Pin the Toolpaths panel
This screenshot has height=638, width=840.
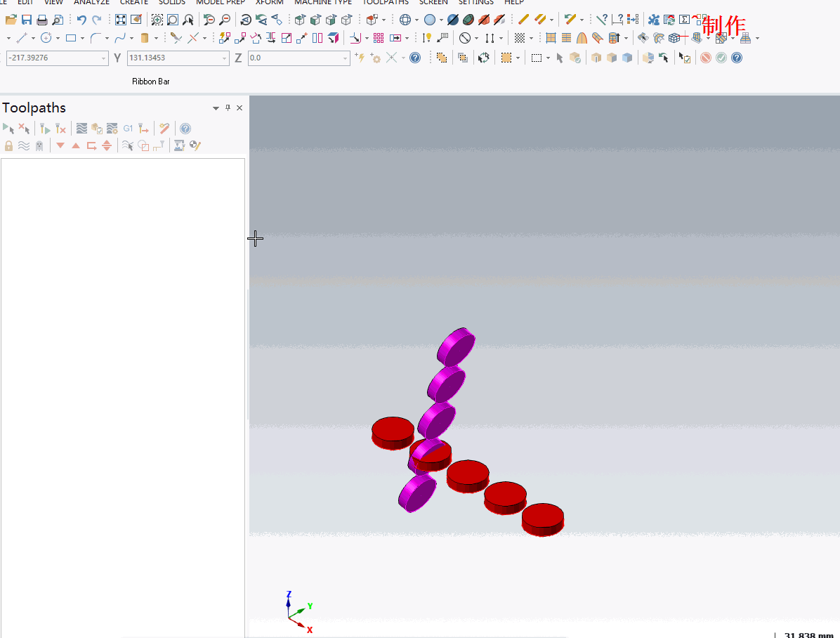click(x=228, y=108)
